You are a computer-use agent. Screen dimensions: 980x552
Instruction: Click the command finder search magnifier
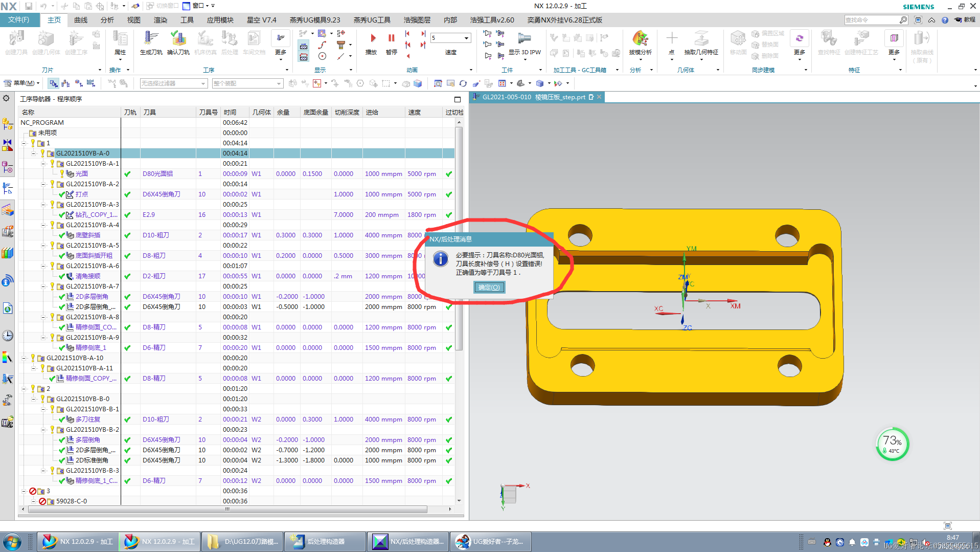point(903,20)
